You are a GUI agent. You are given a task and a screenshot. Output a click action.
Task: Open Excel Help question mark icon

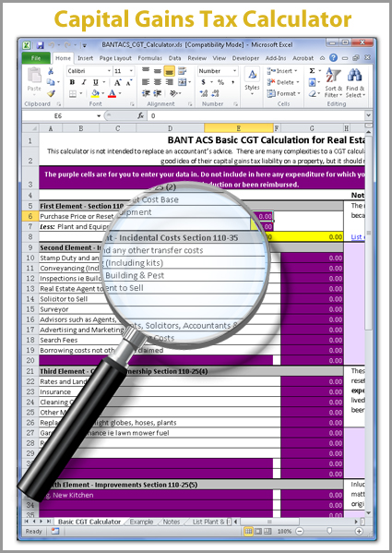[333, 58]
